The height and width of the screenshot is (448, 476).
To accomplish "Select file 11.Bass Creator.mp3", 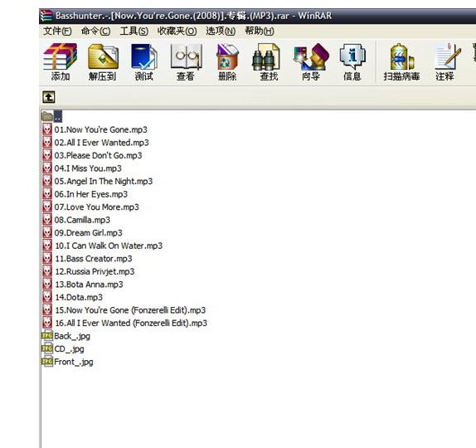I will [x=87, y=259].
